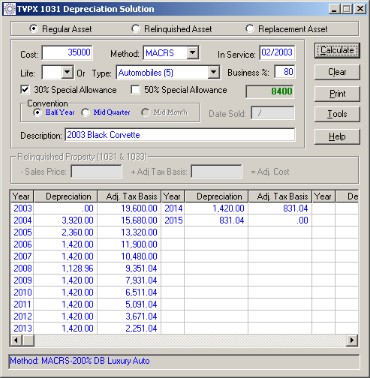This screenshot has width=370, height=378.
Task: Select the 11,900.00 tax basis cell
Action: (x=129, y=245)
